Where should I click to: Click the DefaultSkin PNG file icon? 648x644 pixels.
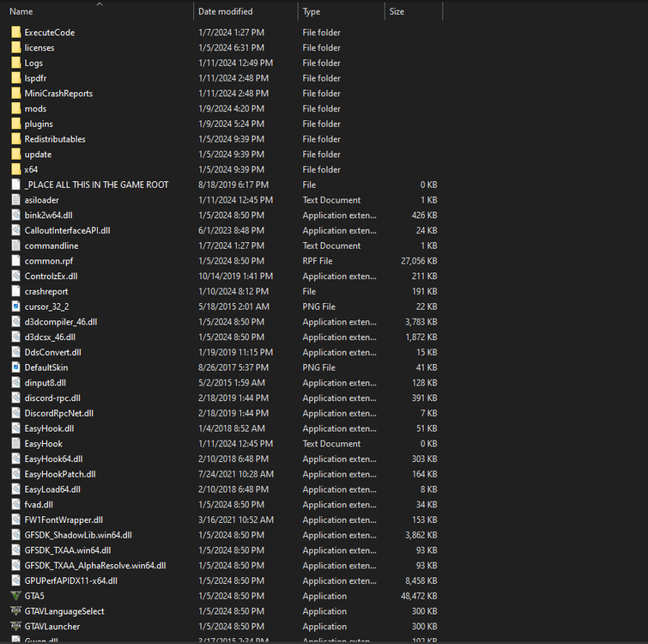point(15,368)
